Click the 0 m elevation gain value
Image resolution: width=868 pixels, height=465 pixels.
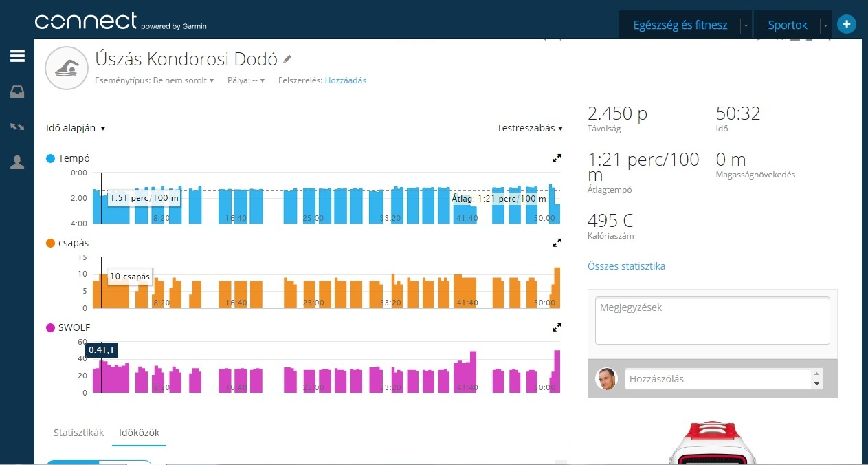pos(731,160)
